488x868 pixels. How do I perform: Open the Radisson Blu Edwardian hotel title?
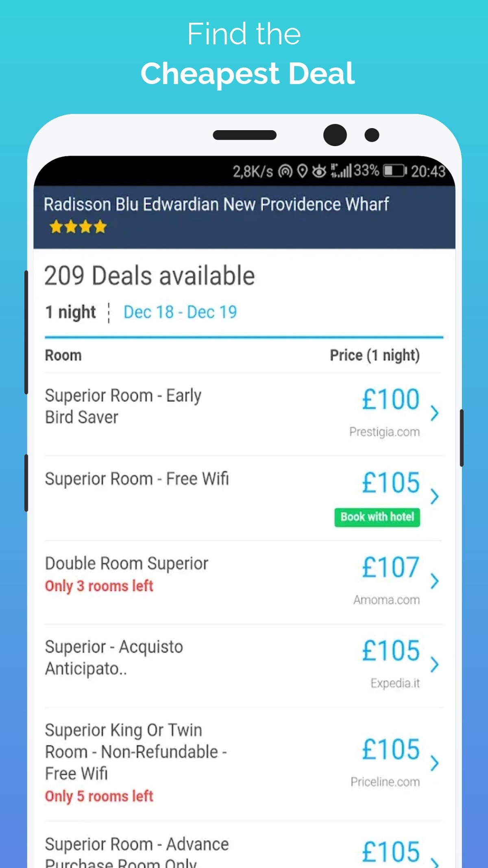tap(216, 204)
